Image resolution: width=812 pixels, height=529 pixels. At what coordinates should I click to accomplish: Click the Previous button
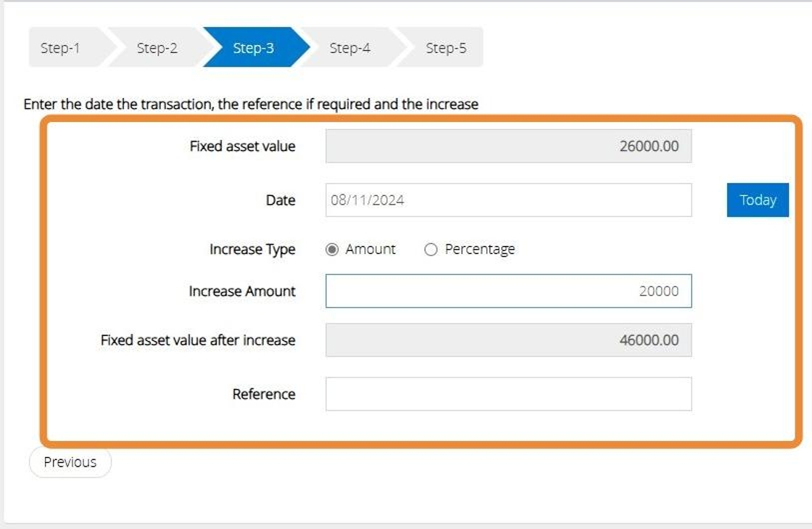[x=70, y=462]
